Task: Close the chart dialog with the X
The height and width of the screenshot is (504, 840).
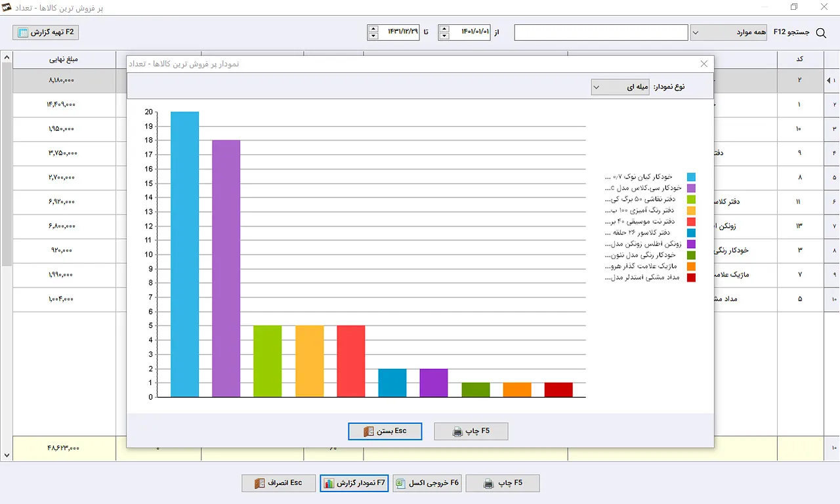Action: (x=704, y=64)
